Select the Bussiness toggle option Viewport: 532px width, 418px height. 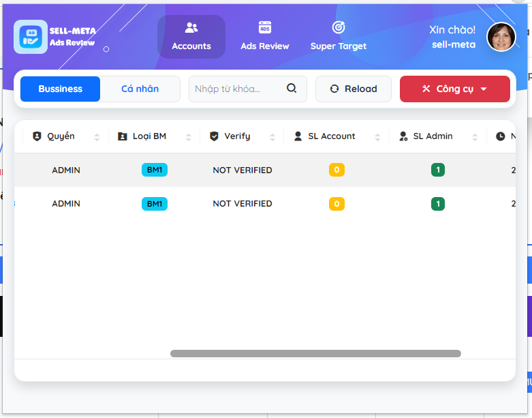pyautogui.click(x=60, y=89)
